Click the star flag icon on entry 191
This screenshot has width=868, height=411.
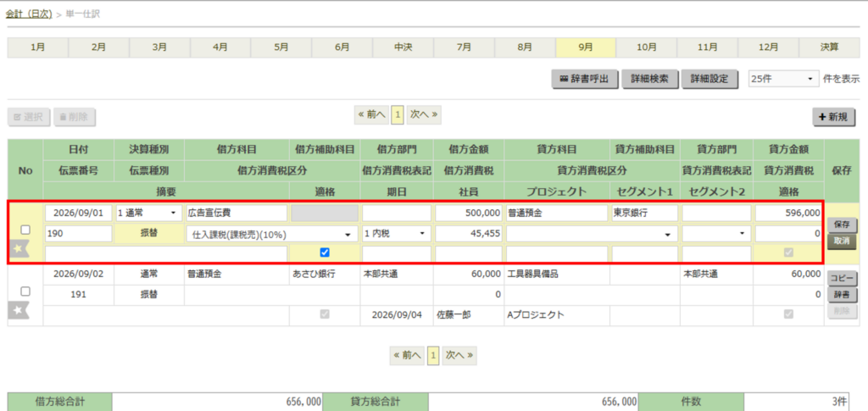coord(19,310)
